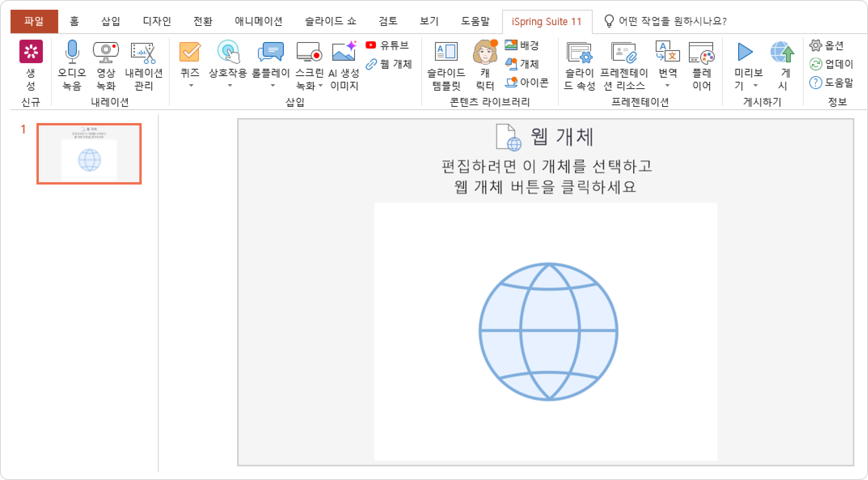Switch to the 애니메이션 tab

point(258,22)
